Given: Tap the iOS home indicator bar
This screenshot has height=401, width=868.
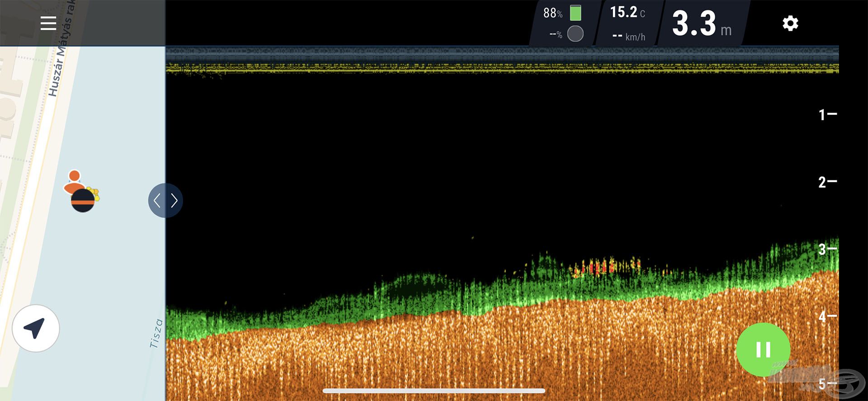Looking at the screenshot, I should pos(434,391).
